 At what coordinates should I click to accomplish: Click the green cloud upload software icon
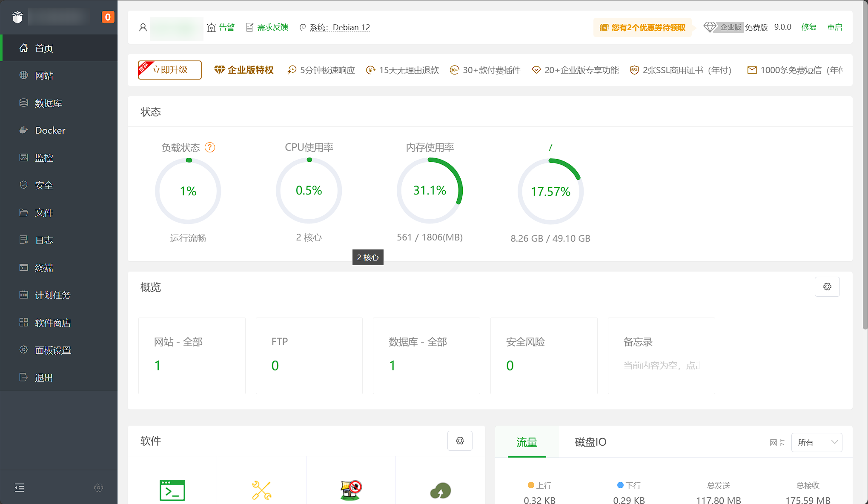[440, 490]
